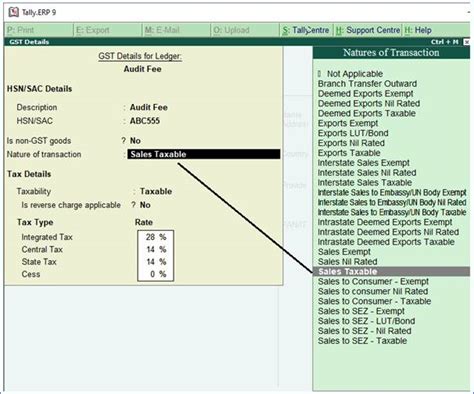Click the Audit Fee ledger name heading
Screen dimensions: 474x394
142,69
